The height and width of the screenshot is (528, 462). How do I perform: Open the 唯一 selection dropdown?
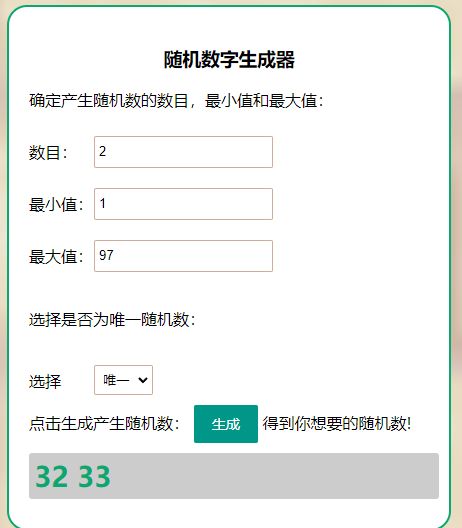pyautogui.click(x=123, y=380)
